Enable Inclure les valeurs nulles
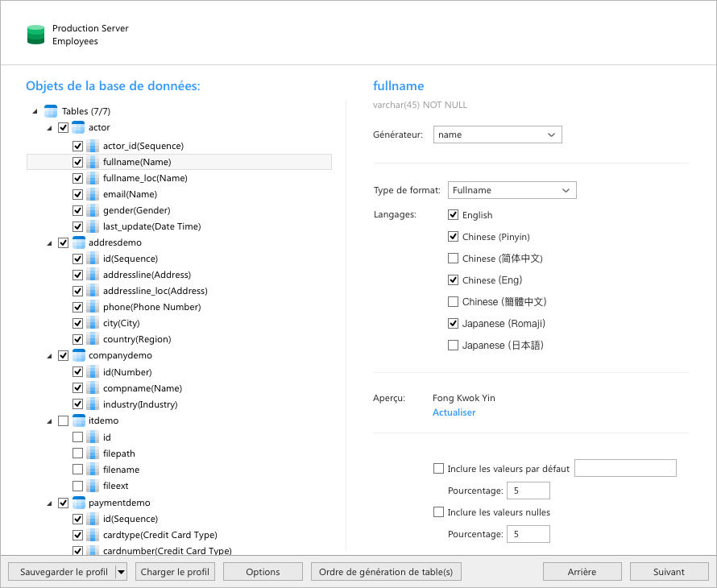Image resolution: width=717 pixels, height=588 pixels. [x=438, y=512]
